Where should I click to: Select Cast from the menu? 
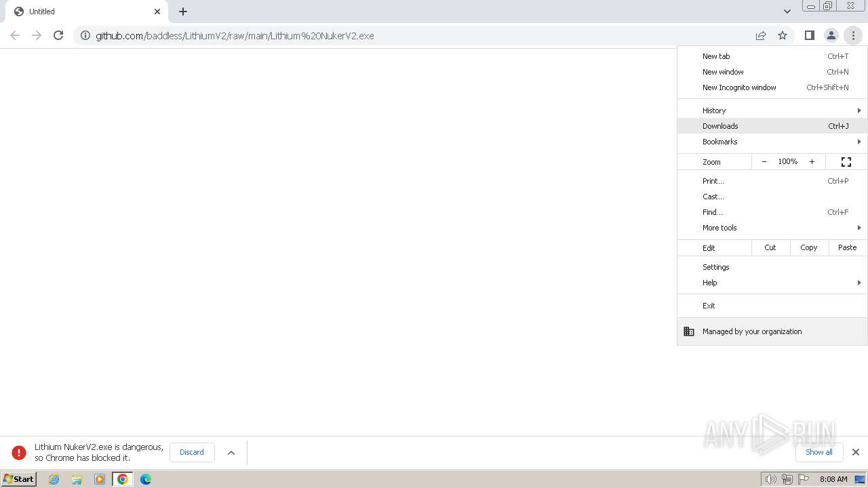tap(772, 197)
